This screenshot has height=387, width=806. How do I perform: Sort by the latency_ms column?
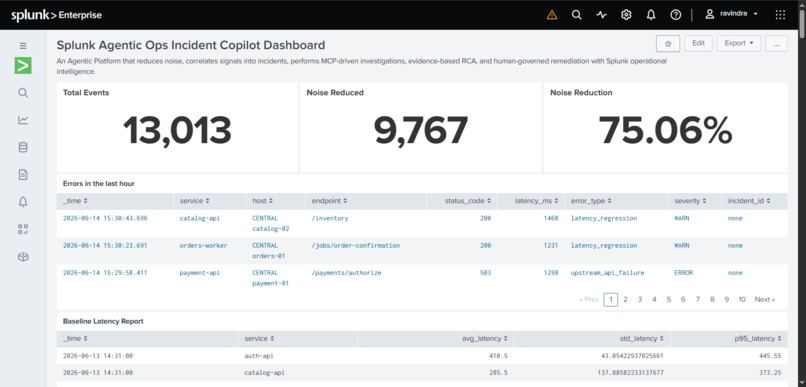pos(536,201)
